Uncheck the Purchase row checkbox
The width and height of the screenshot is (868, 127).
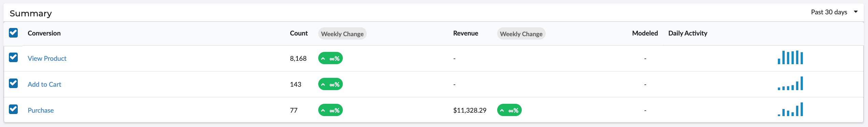pyautogui.click(x=13, y=109)
